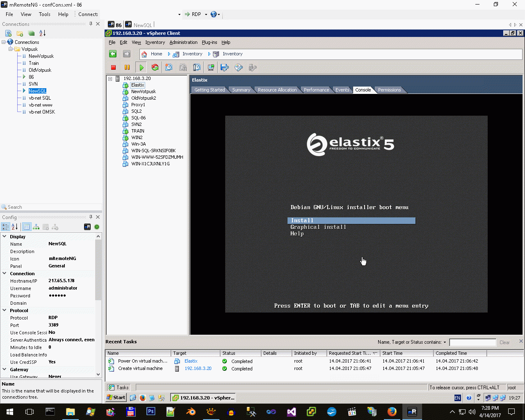Image resolution: width=525 pixels, height=420 pixels.
Task: Collapse the 192.168.3.20 host node
Action: coord(110,78)
